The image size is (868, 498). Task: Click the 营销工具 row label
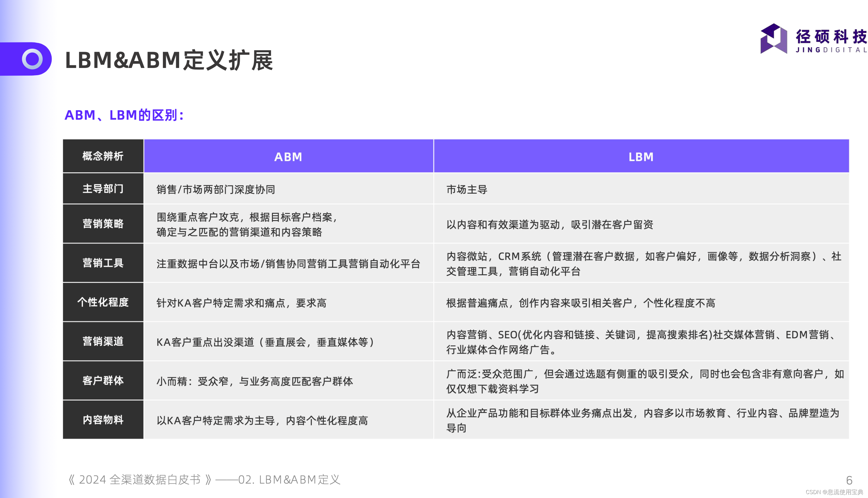[102, 263]
